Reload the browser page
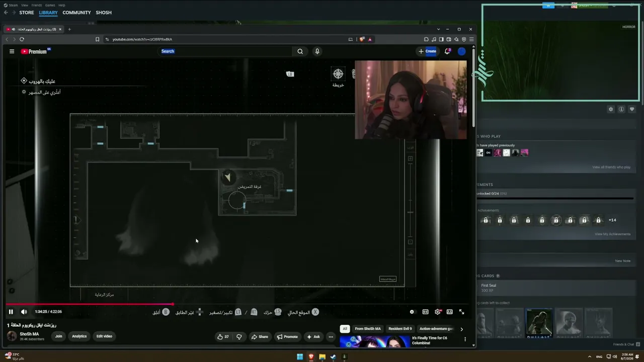 [22, 39]
